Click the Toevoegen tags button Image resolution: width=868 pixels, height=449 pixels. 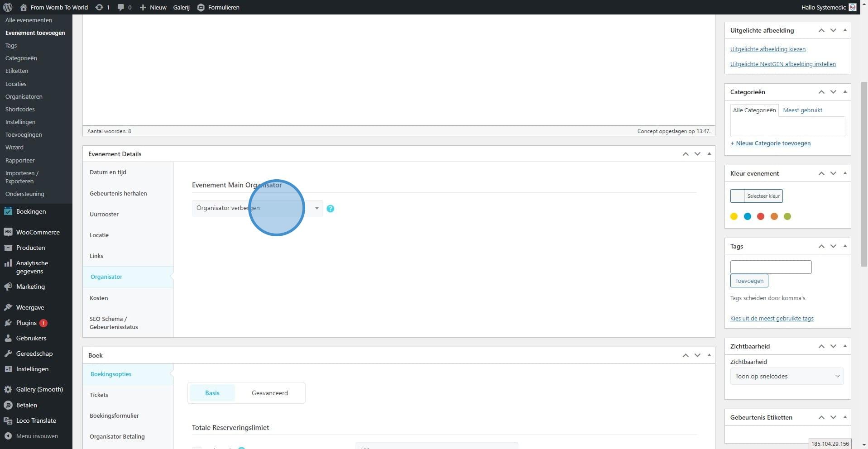[749, 281]
